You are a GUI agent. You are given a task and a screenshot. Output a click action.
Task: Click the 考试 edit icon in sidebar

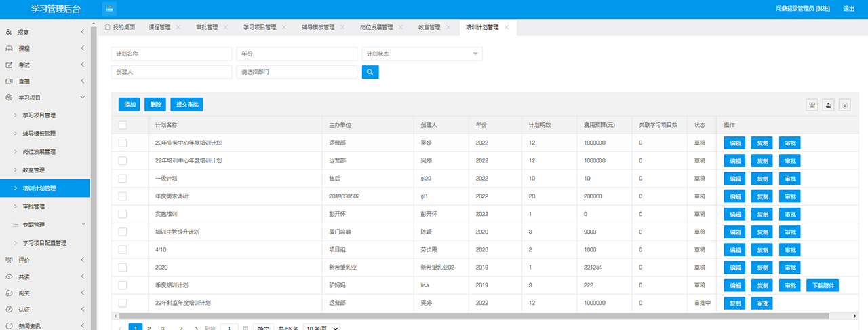9,65
